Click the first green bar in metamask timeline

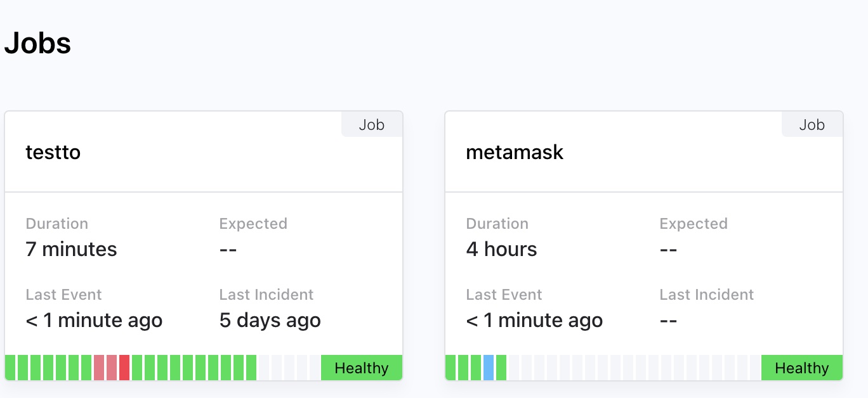(x=450, y=368)
